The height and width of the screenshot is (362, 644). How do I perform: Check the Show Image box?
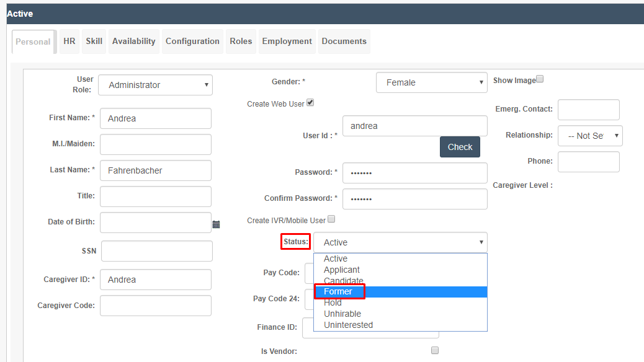coord(540,79)
